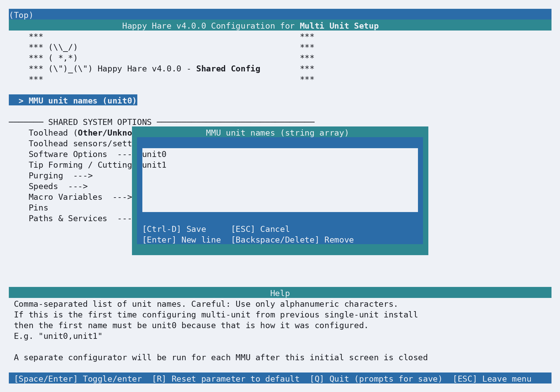Expand the Software Options submenu
Image resolution: width=560 pixels, height=392 pixels.
tap(80, 154)
